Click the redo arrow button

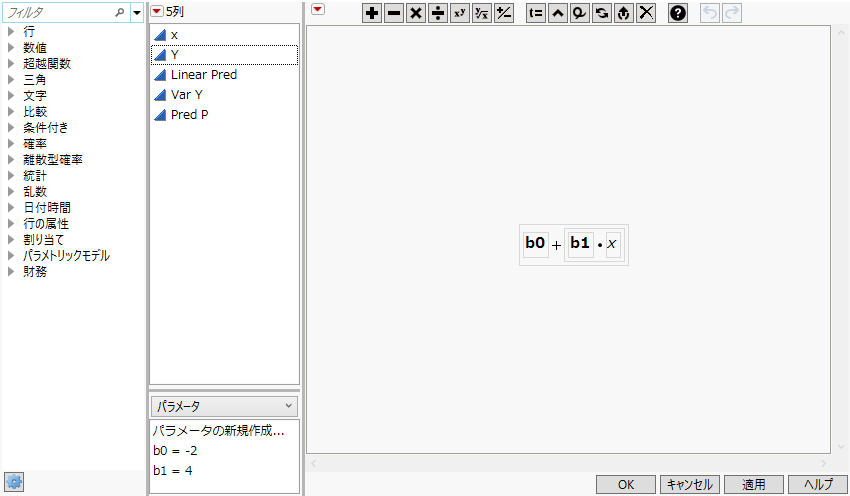[732, 13]
